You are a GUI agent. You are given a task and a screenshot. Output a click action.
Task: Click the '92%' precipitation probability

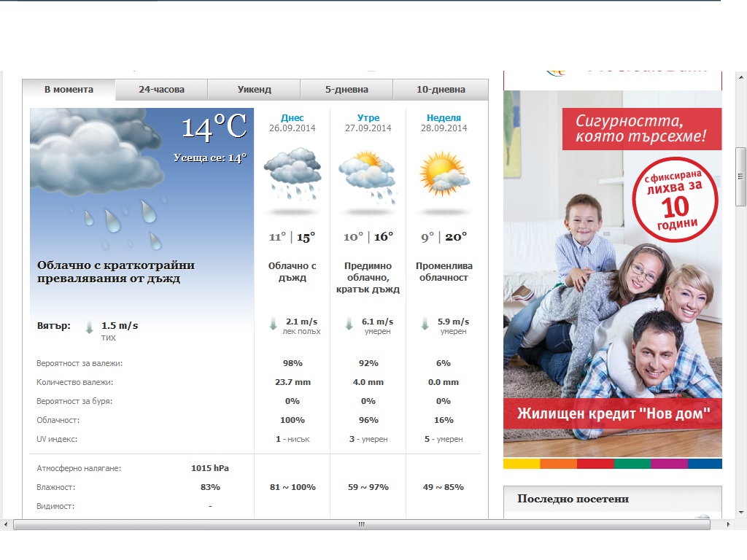click(x=368, y=363)
